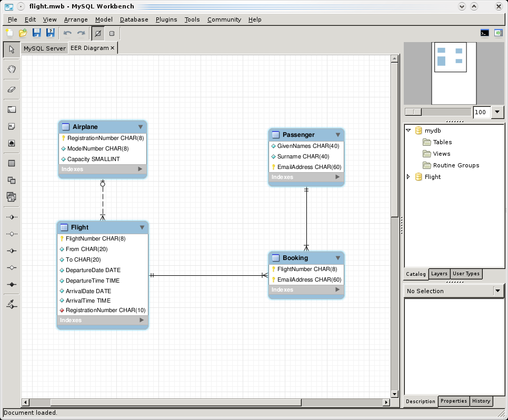508x420 pixels.
Task: Select the image placement tool
Action: click(x=12, y=143)
